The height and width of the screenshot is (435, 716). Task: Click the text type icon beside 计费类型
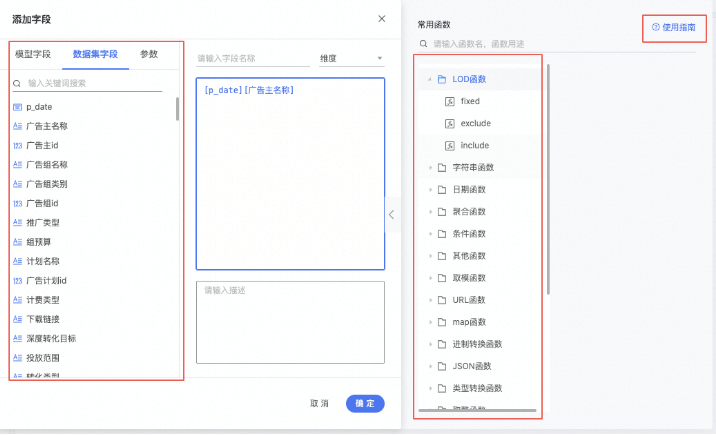(x=17, y=300)
